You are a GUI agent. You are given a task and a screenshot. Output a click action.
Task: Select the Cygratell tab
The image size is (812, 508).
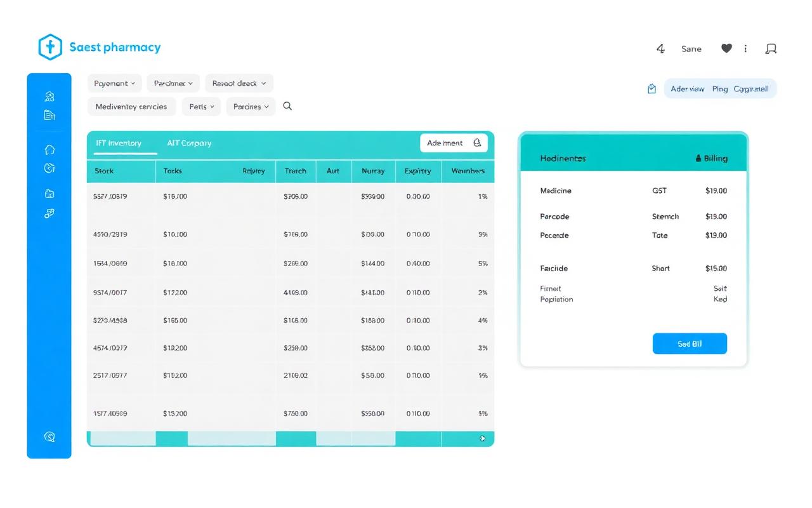click(751, 89)
